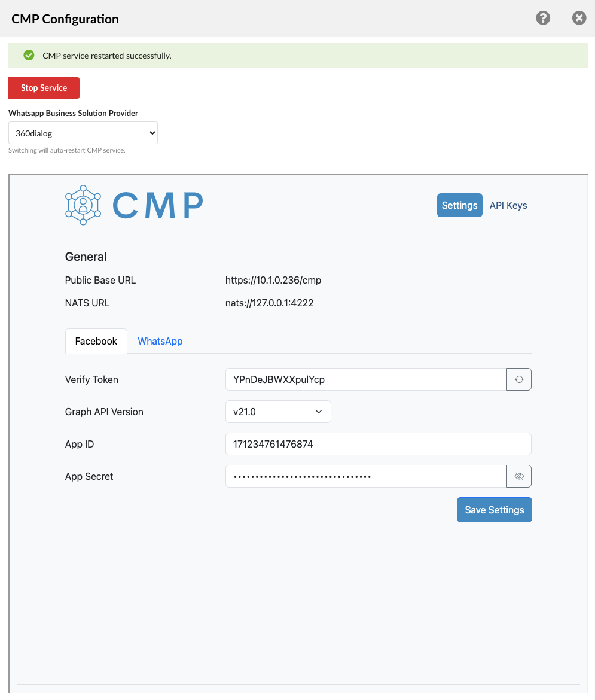
Task: Focus the Verify Token input field
Action: pos(365,379)
